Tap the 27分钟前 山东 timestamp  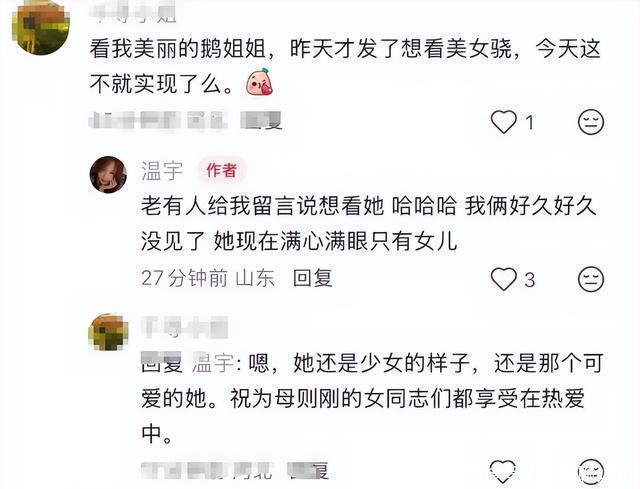tap(208, 278)
